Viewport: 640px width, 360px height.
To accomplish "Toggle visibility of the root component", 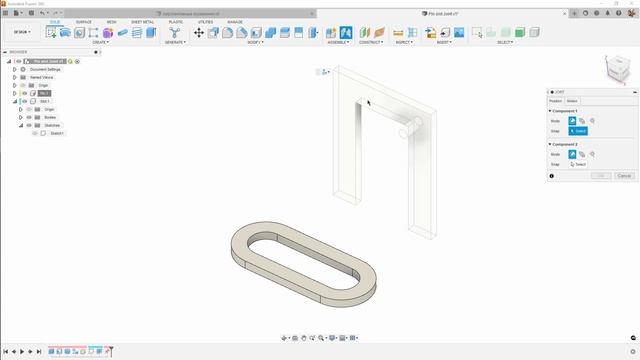I will click(x=18, y=61).
